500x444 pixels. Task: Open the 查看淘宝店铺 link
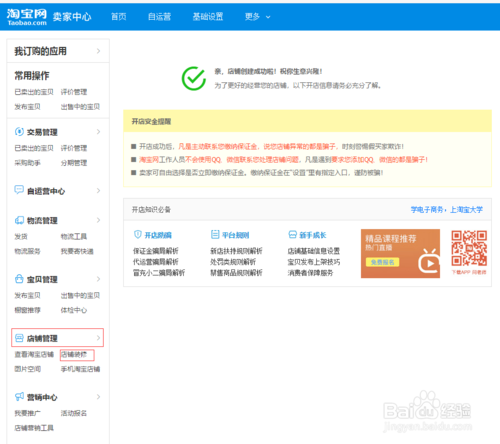(x=34, y=354)
